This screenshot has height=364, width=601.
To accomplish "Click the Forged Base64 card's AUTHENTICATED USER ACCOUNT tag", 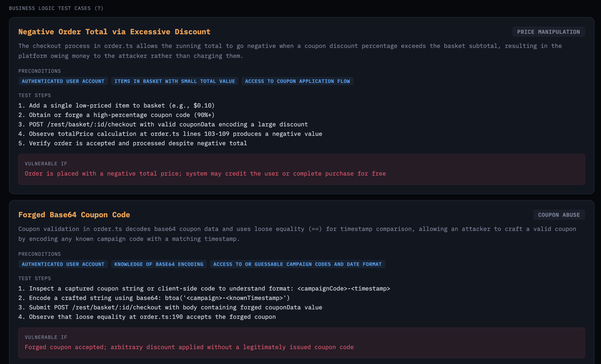I will (x=63, y=264).
